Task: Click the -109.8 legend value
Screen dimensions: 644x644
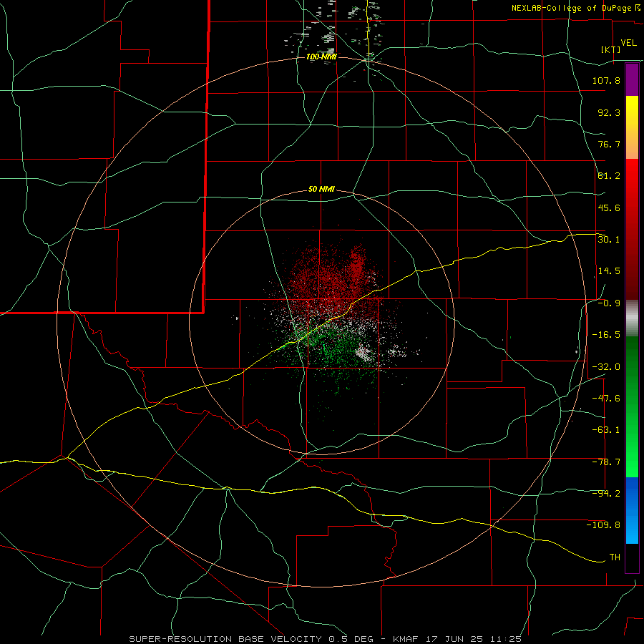Action: click(x=603, y=525)
